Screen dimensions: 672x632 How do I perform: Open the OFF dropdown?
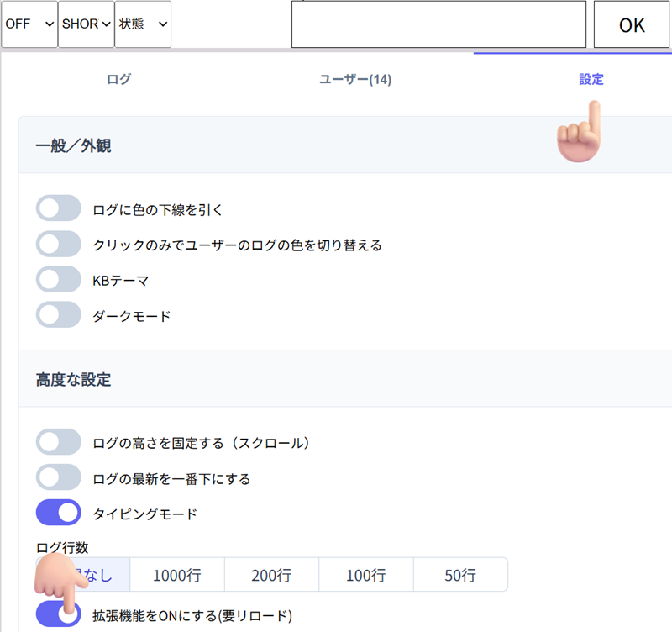(29, 24)
